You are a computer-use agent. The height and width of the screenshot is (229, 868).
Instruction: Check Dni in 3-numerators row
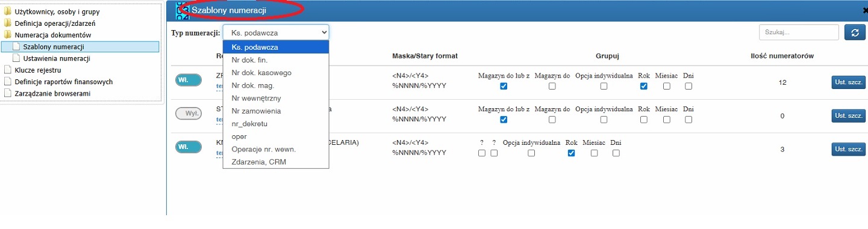click(x=616, y=153)
